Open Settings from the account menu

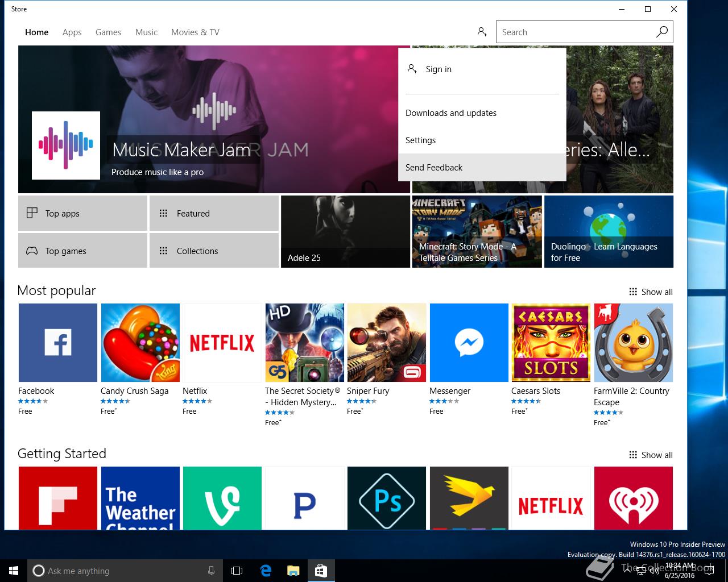tap(482, 140)
